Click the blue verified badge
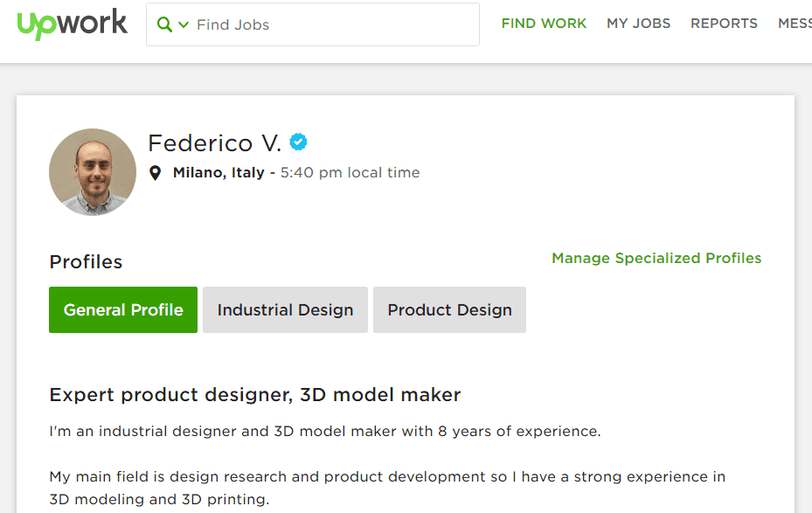The height and width of the screenshot is (513, 812). (299, 142)
